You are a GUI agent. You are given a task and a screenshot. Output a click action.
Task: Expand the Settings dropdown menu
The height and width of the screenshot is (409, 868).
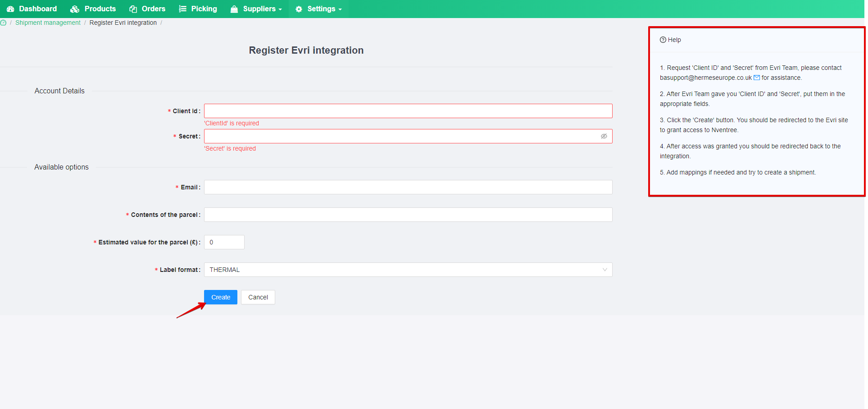coord(318,9)
